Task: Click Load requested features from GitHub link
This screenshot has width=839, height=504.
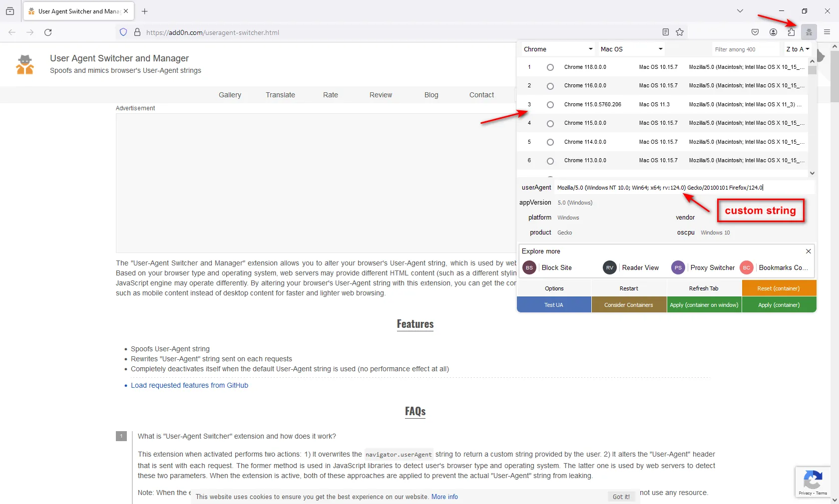Action: [189, 385]
